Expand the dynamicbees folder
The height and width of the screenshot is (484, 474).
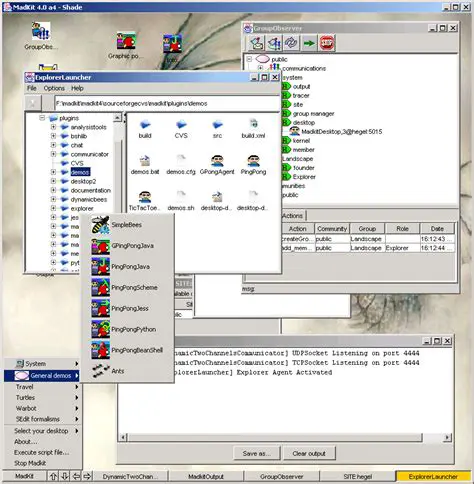[53, 199]
